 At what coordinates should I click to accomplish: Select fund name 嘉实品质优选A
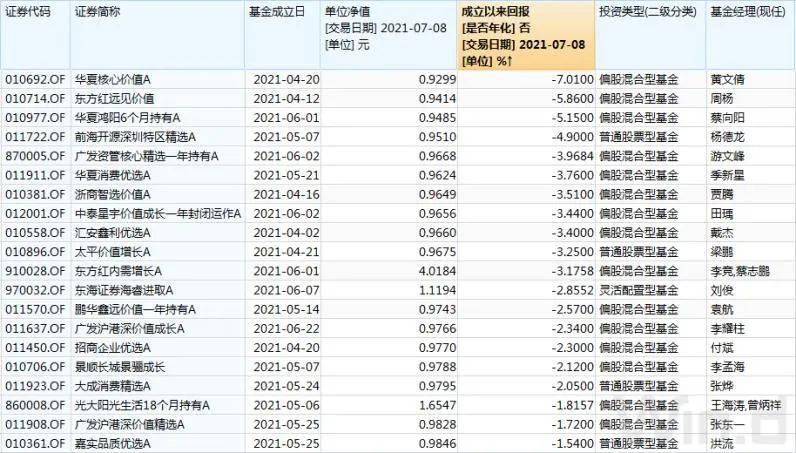(113, 444)
